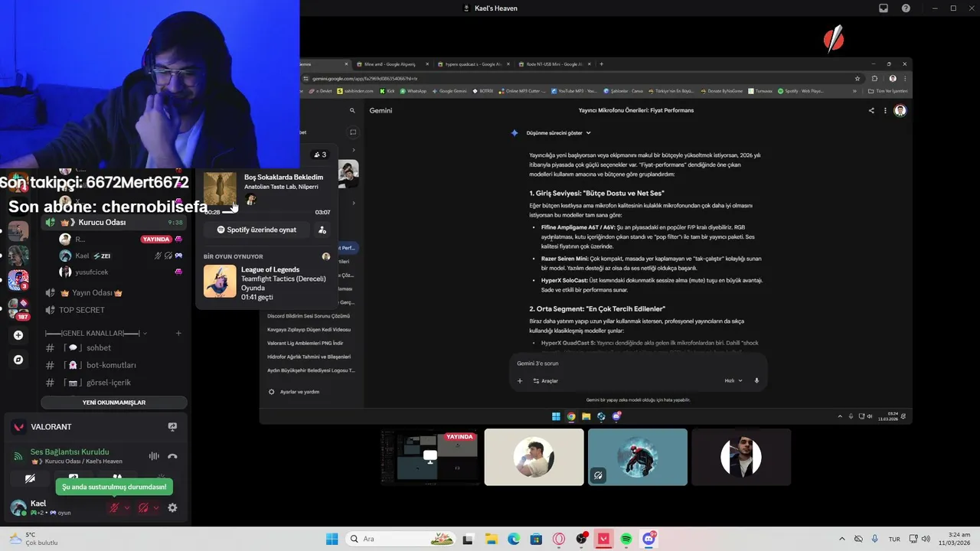Open new tab in streamed Chrome window

[x=602, y=64]
